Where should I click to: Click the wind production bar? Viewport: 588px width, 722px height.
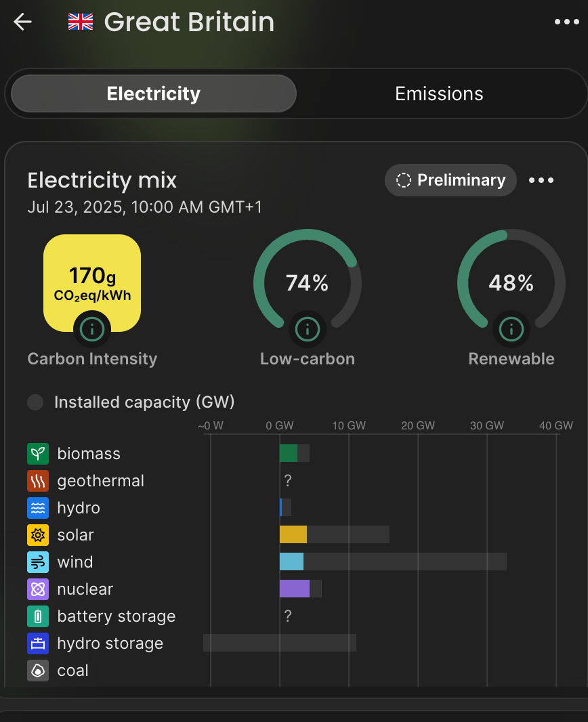(x=291, y=561)
